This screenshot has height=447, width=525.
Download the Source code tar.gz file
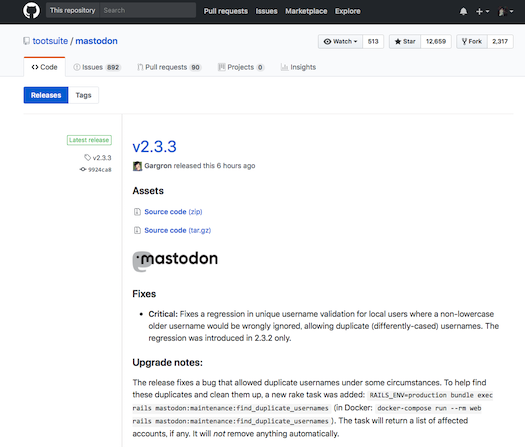click(x=177, y=230)
